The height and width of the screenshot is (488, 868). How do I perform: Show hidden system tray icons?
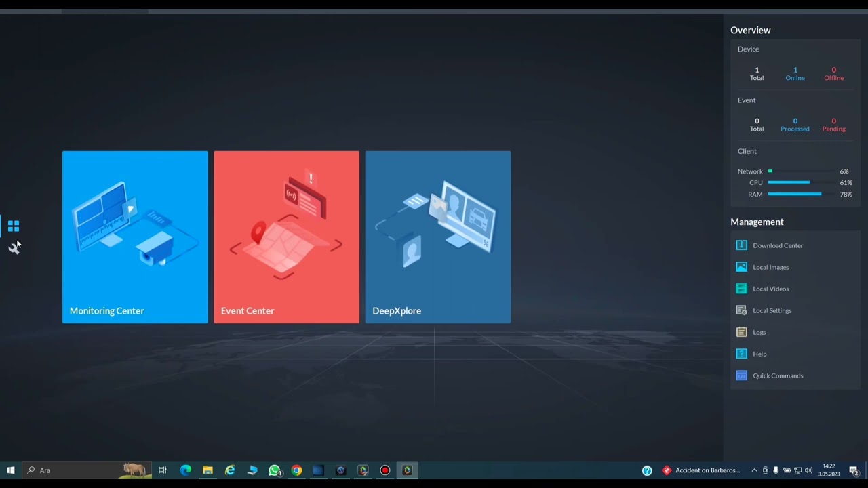[x=754, y=470]
